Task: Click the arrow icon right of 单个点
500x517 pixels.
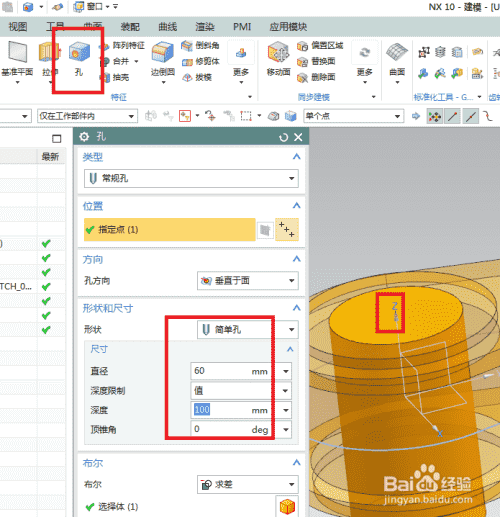Action: [x=416, y=116]
